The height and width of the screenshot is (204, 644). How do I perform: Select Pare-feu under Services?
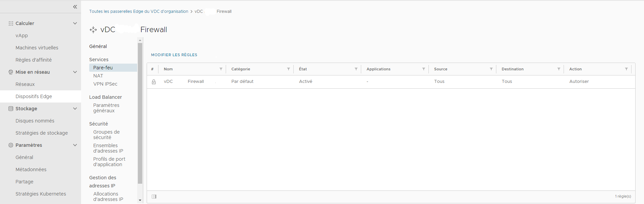[113, 68]
